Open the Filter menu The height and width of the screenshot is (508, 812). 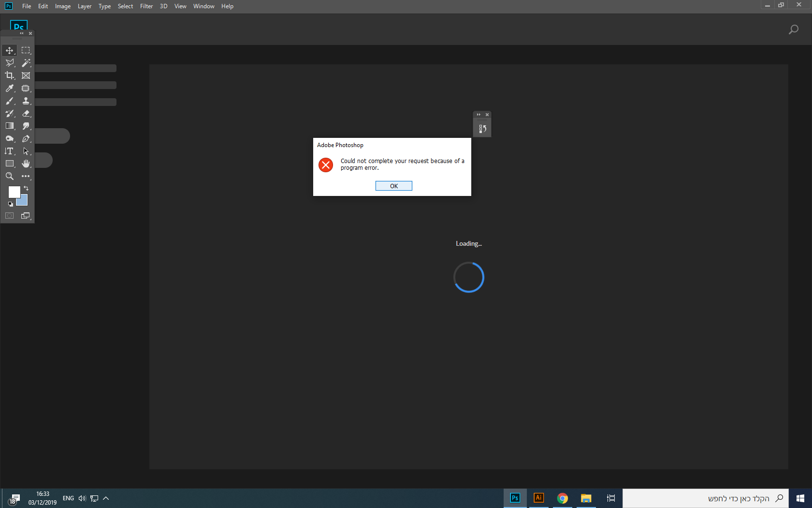[146, 6]
